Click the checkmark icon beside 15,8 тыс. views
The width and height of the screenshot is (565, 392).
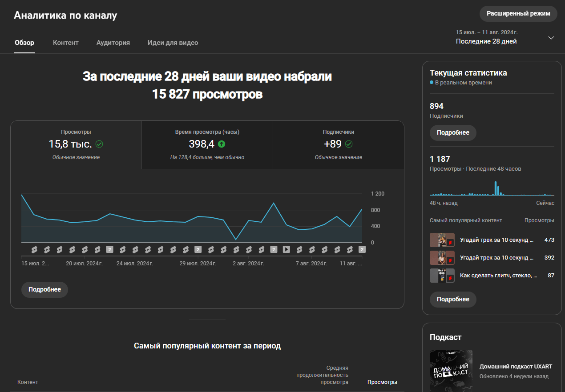99,144
